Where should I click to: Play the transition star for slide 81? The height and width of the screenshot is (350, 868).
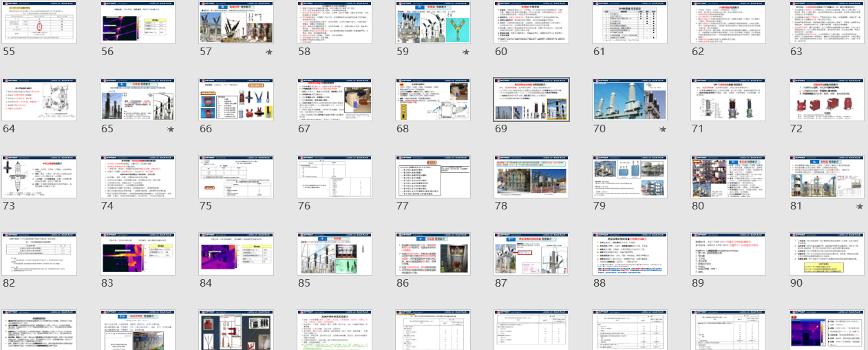[860, 207]
